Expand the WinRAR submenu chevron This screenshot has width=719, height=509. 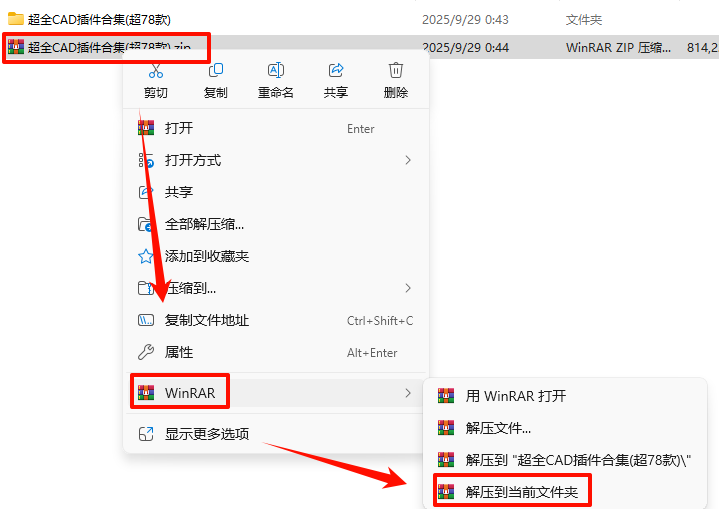[x=408, y=393]
